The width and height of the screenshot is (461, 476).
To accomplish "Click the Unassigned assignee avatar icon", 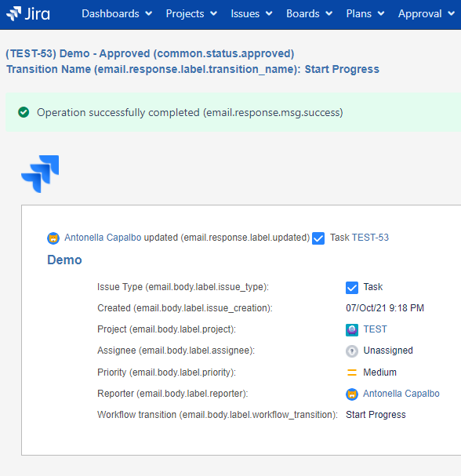I will [x=352, y=351].
